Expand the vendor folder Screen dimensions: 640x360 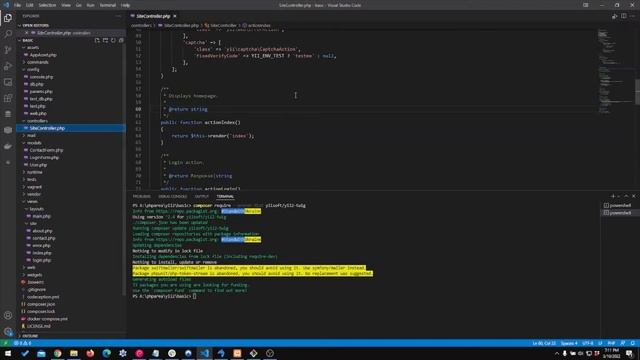pos(33,194)
